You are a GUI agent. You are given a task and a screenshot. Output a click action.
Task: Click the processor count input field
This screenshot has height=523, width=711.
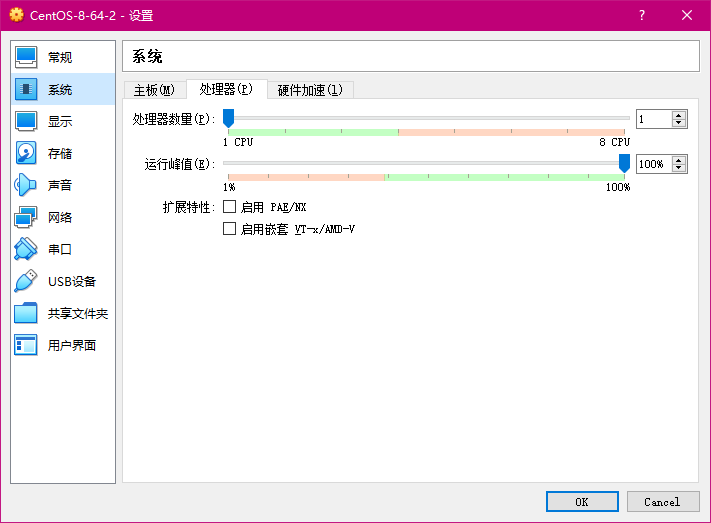tap(654, 119)
